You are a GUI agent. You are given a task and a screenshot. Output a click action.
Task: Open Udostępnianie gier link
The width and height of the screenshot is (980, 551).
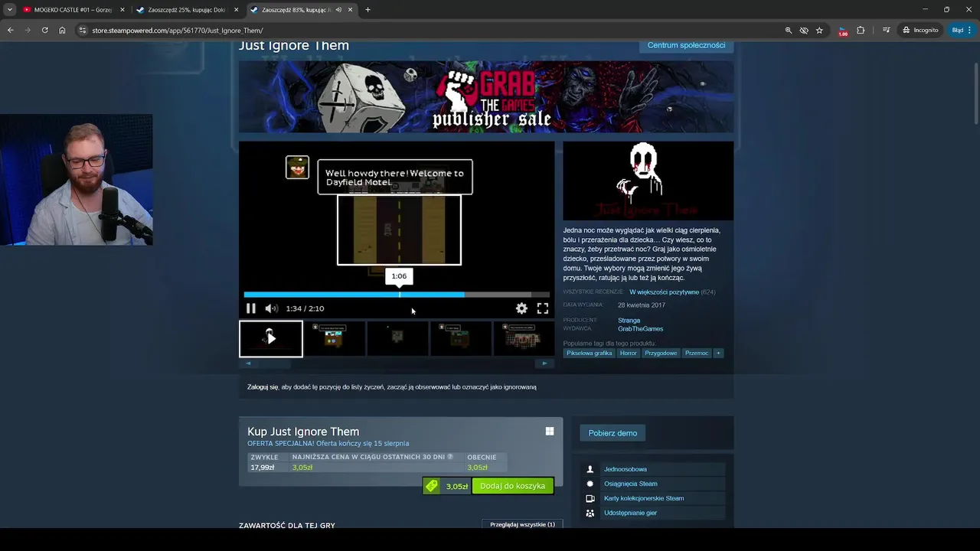pos(630,513)
